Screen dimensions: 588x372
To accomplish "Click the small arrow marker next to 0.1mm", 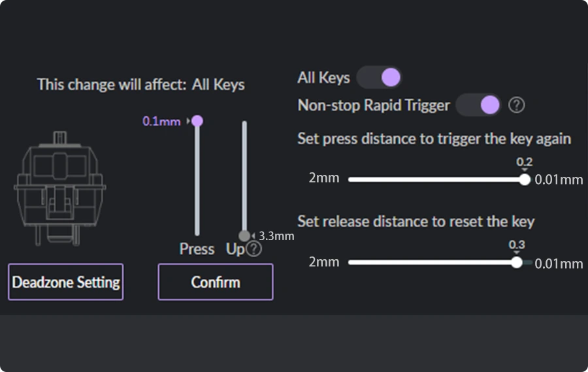I will (x=188, y=121).
